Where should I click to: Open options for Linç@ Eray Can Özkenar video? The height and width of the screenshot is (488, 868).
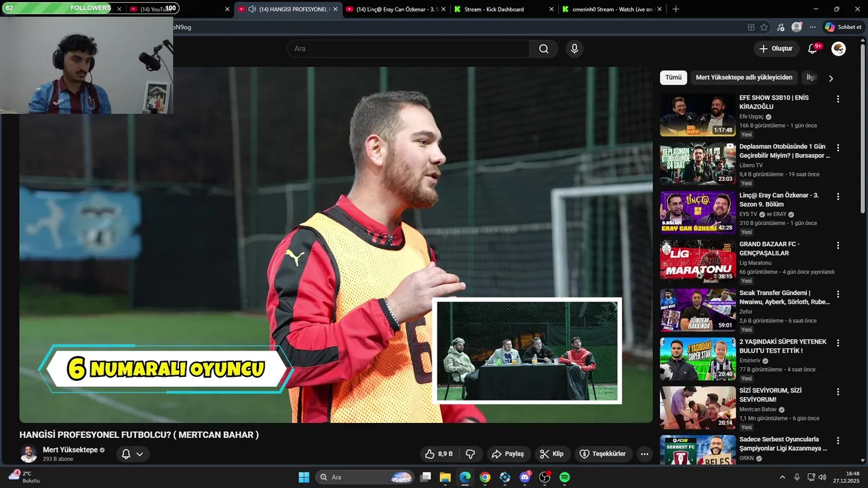tap(838, 197)
